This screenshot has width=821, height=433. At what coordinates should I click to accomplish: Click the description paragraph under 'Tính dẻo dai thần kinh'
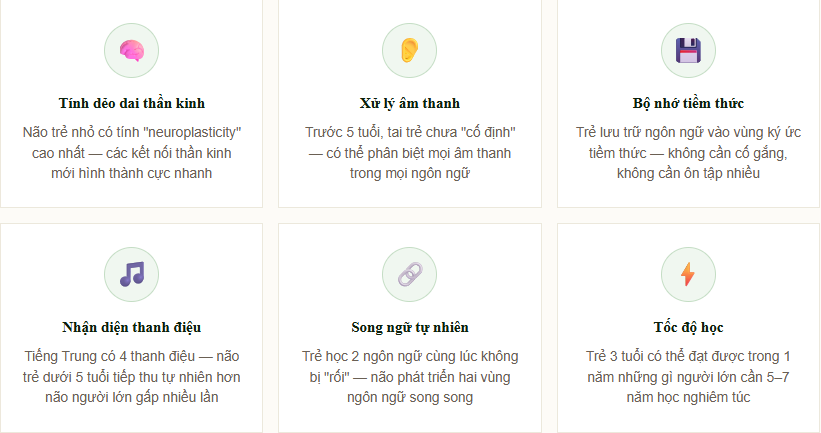pos(131,153)
